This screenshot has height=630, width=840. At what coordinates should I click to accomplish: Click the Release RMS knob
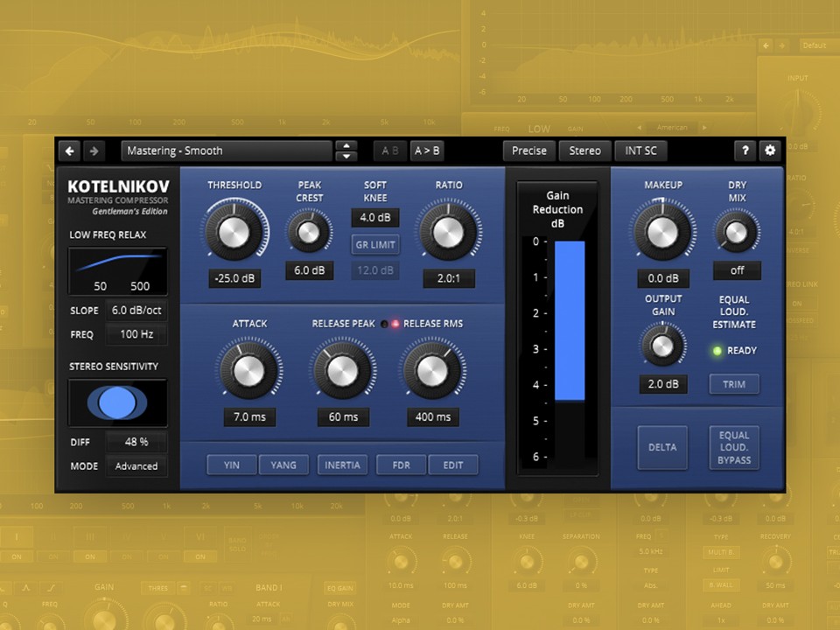coord(432,371)
